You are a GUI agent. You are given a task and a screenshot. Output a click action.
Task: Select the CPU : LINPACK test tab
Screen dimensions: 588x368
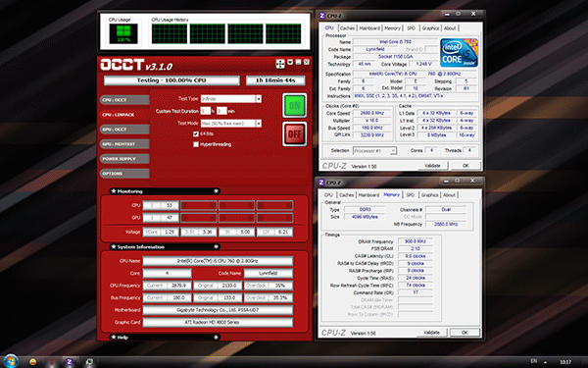point(124,115)
